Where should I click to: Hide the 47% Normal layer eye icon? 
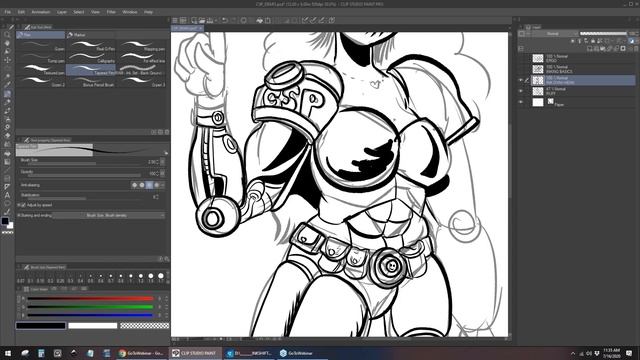pyautogui.click(x=520, y=91)
